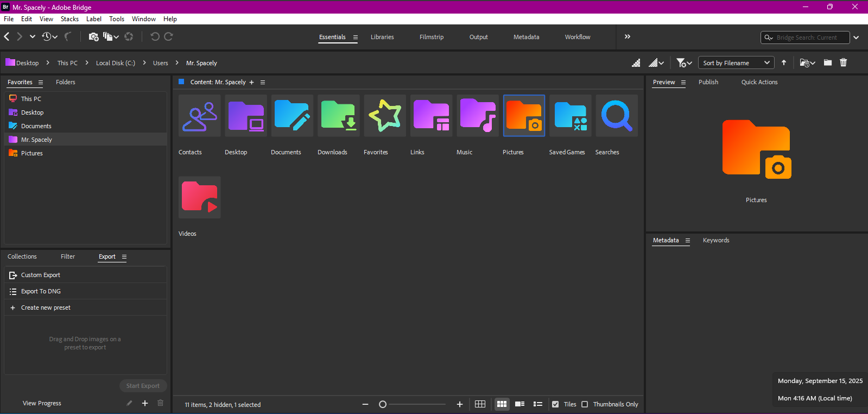Open thumbnail quality options dropdown
This screenshot has width=868, height=414.
(656, 63)
